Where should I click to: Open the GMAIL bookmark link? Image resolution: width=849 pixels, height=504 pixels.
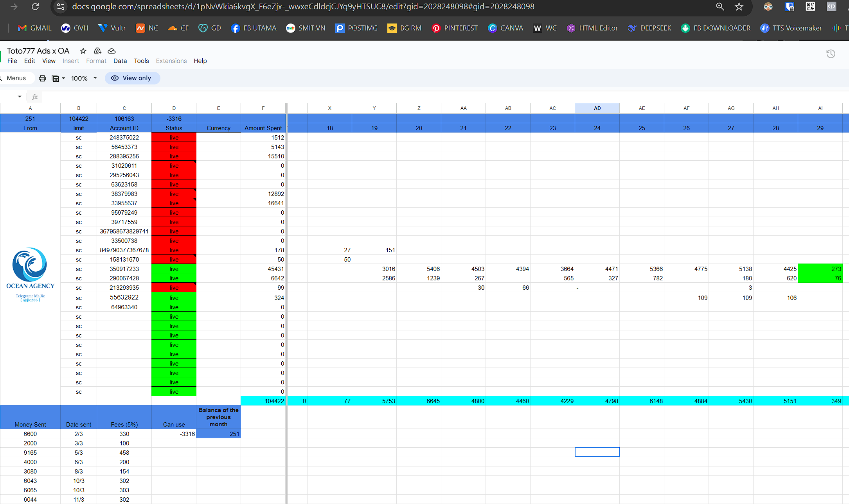click(x=34, y=28)
